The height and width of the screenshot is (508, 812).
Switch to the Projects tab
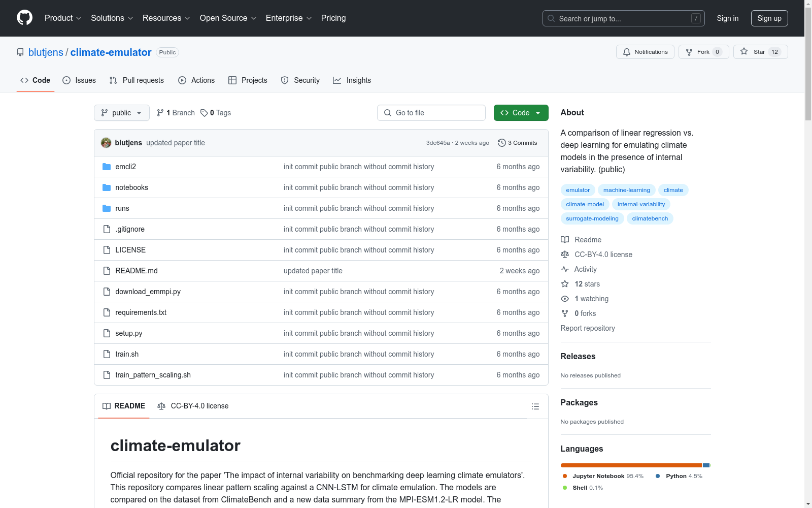tap(248, 80)
